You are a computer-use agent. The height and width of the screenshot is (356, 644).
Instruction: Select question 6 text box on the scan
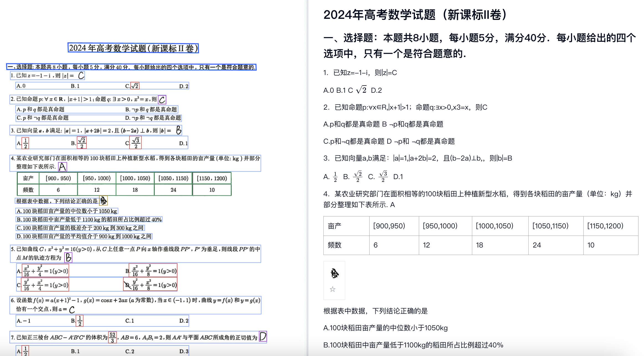click(135, 305)
